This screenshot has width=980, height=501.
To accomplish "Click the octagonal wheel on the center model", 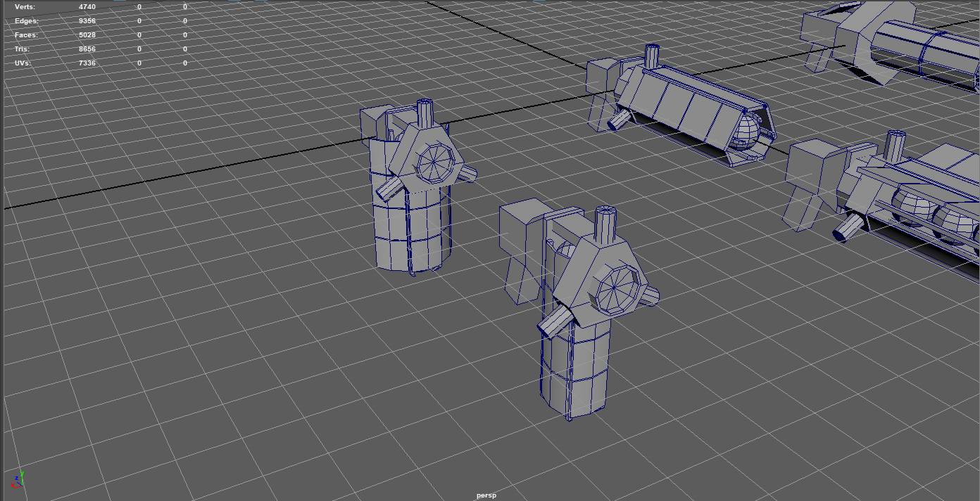I will tap(615, 287).
